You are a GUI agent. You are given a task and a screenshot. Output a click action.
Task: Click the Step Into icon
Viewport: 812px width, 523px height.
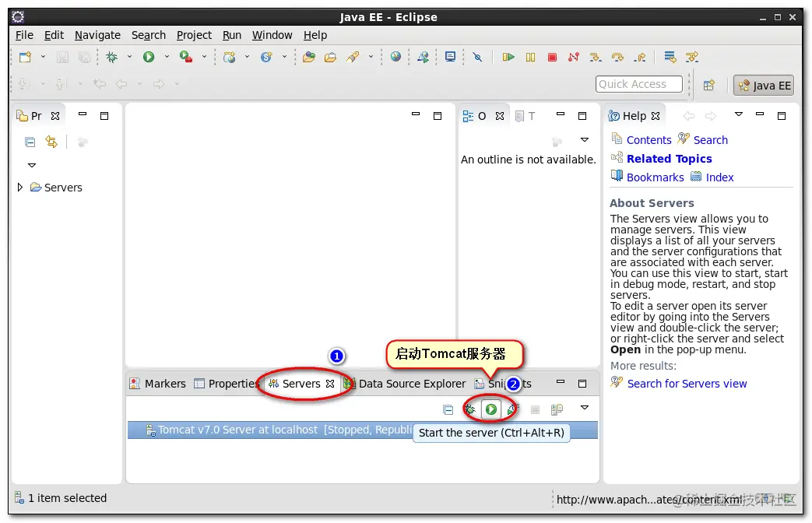(596, 57)
